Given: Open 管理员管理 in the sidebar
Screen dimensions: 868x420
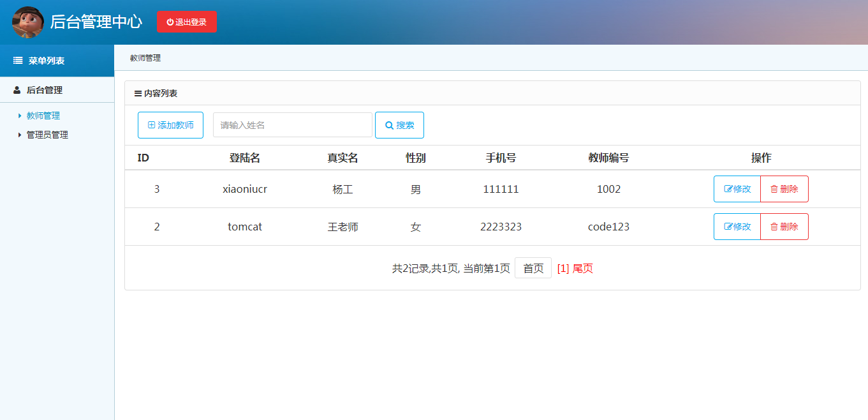Looking at the screenshot, I should pos(47,135).
